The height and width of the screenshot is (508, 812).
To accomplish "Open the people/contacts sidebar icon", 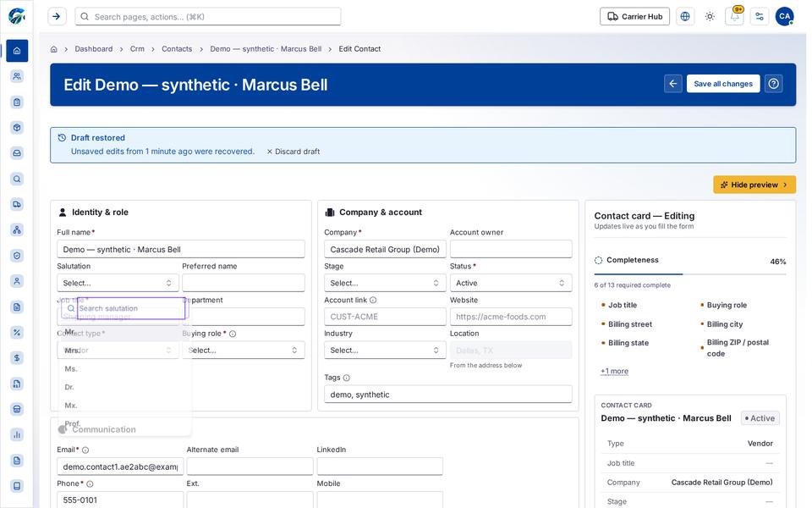I will pos(17,76).
